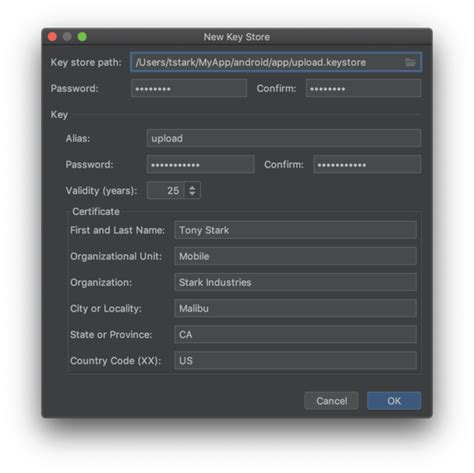This screenshot has width=474, height=473.
Task: Click the First and Last Name label
Action: (117, 230)
